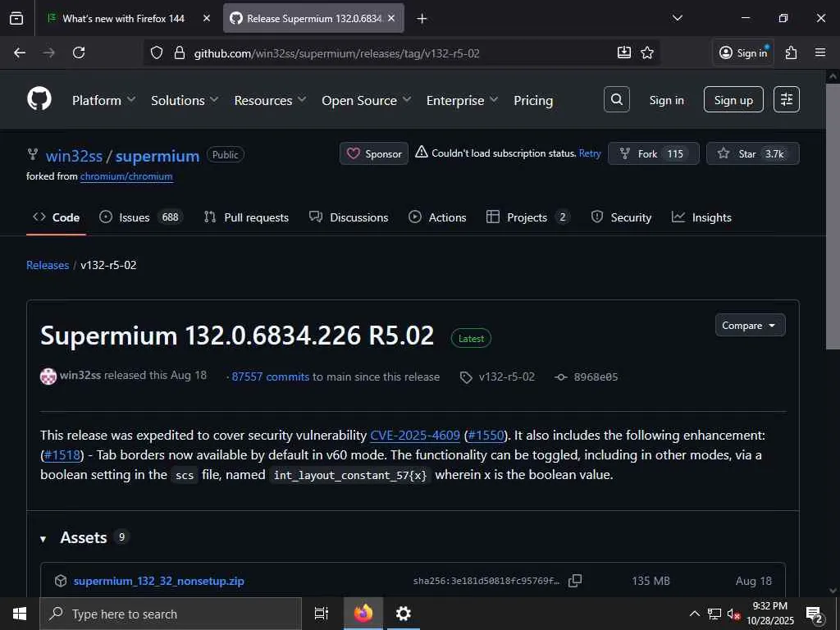Expand the Platform menu
Viewport: 840px width, 630px height.
pos(104,100)
